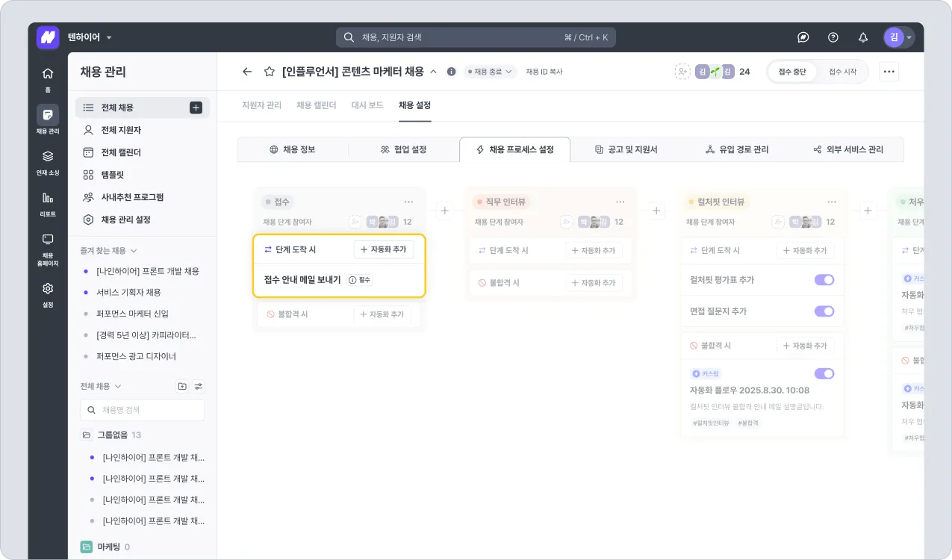Click the add folder icon in 전체 채용 section

[182, 386]
